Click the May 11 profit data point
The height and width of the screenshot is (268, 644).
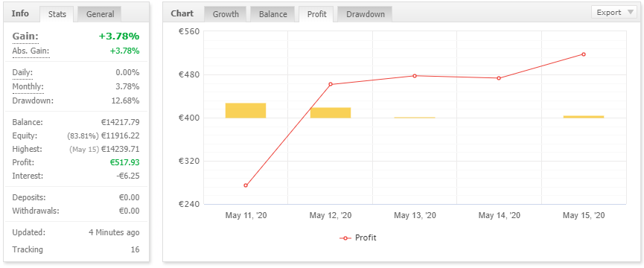point(246,185)
